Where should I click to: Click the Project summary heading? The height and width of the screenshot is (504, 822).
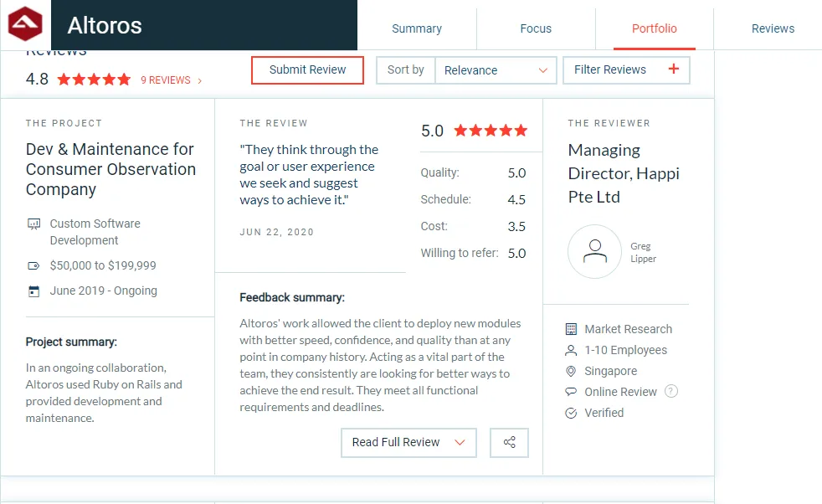tap(71, 342)
